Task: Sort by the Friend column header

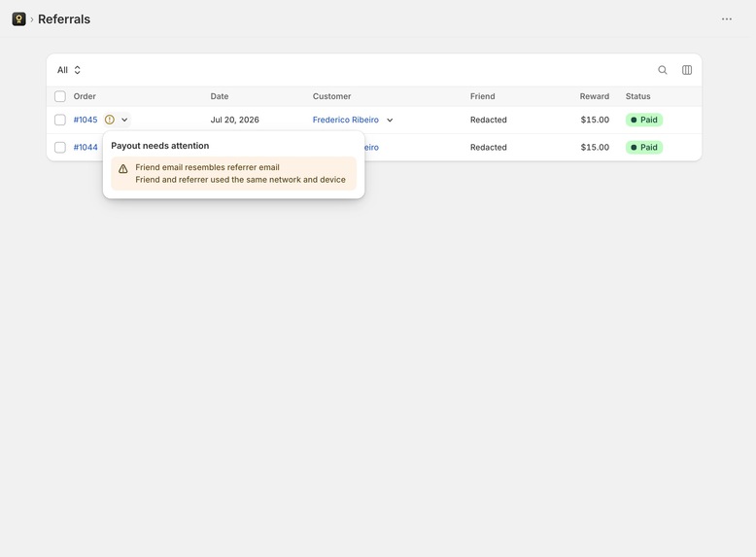Action: point(483,96)
